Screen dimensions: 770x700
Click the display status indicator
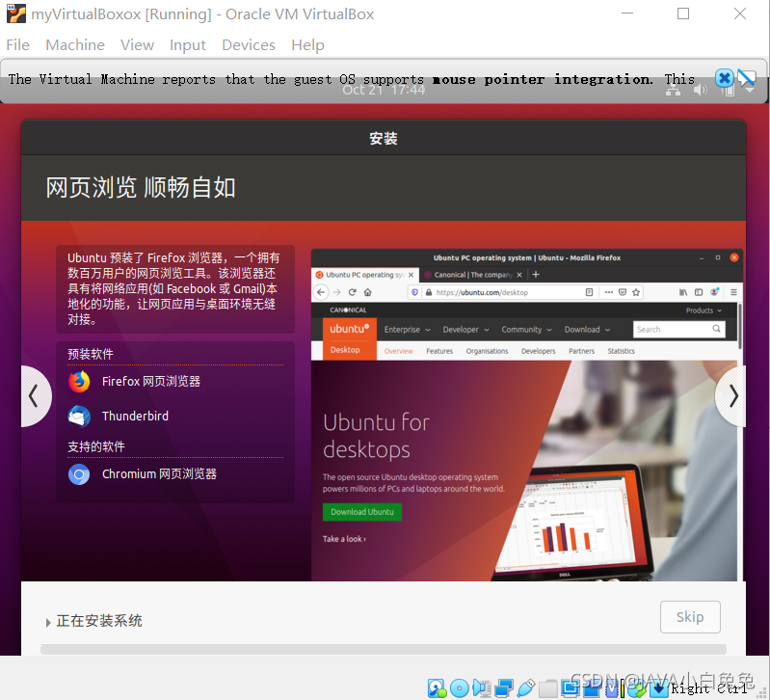(x=571, y=688)
